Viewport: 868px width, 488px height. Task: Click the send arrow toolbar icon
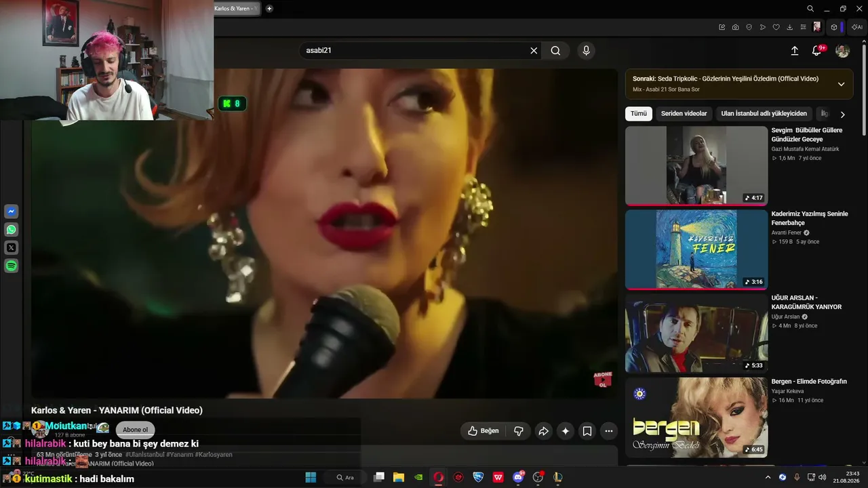pyautogui.click(x=763, y=27)
